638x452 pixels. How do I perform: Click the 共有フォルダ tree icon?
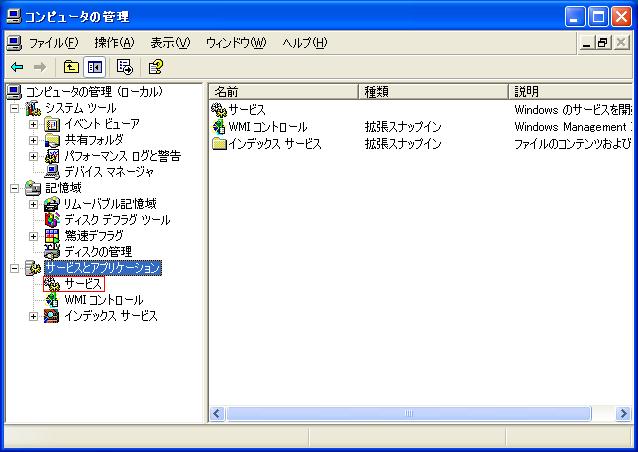click(52, 140)
